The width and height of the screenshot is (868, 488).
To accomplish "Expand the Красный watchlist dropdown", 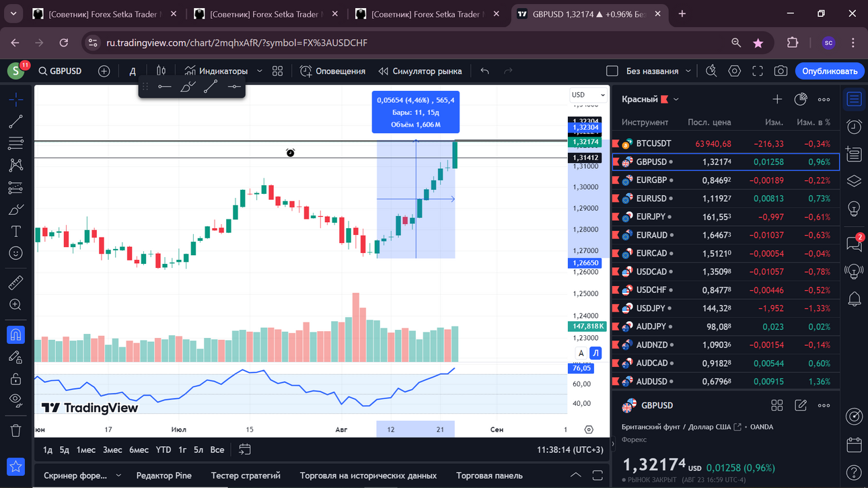I will 676,100.
